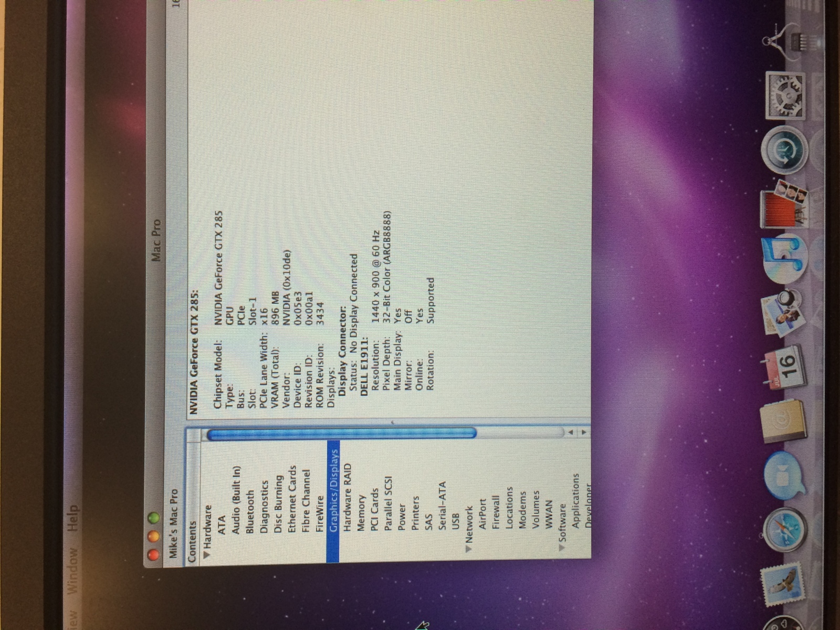Select PCI Cards entry
This screenshot has width=840, height=630.
point(375,510)
